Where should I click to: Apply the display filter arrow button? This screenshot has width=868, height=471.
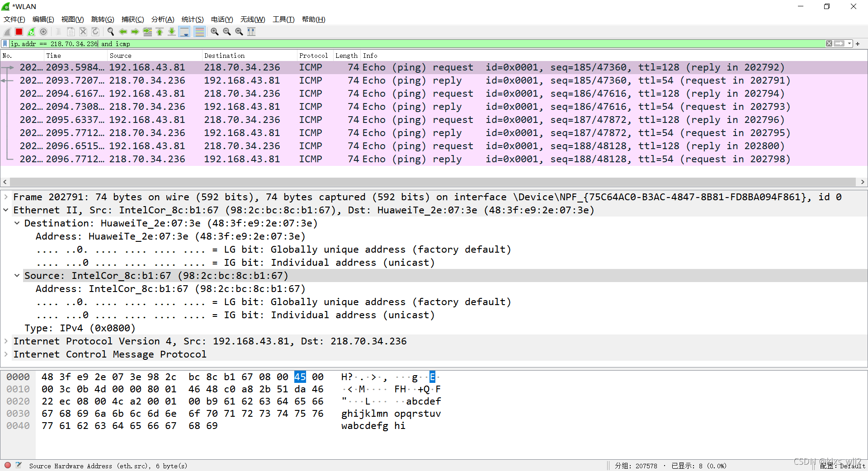pos(840,44)
